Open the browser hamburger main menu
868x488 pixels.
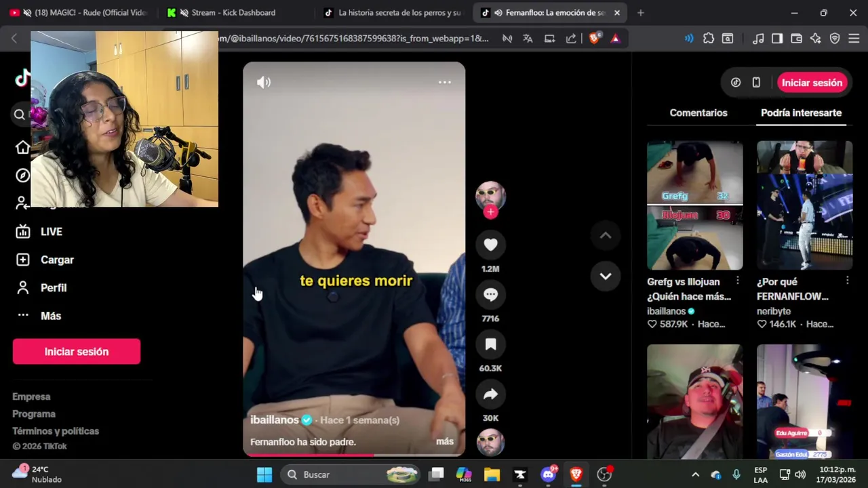point(854,39)
